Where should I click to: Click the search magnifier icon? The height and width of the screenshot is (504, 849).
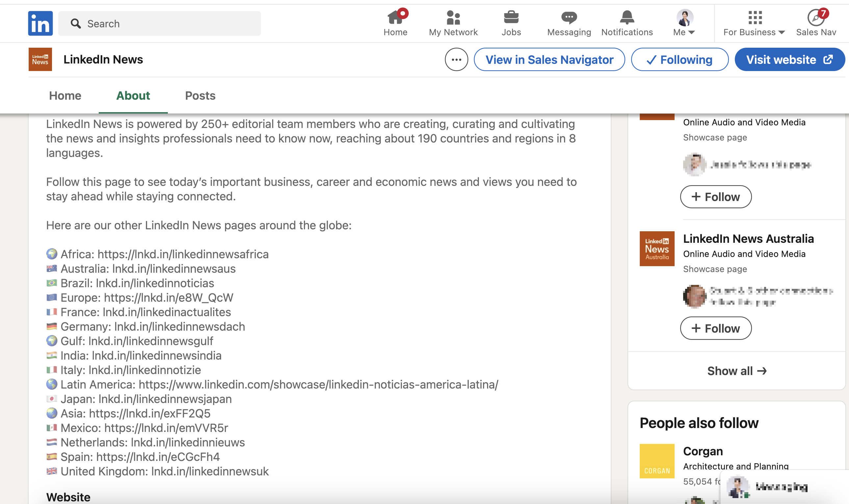(x=75, y=23)
